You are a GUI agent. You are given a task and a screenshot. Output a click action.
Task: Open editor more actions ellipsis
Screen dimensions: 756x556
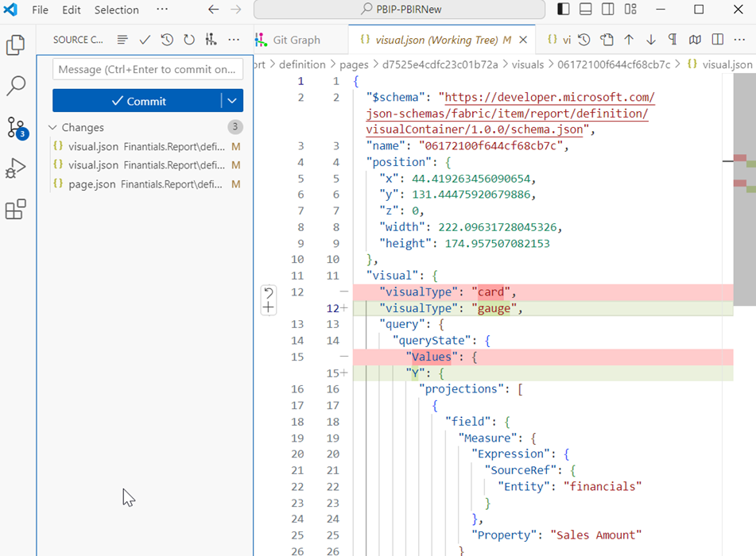pyautogui.click(x=739, y=40)
